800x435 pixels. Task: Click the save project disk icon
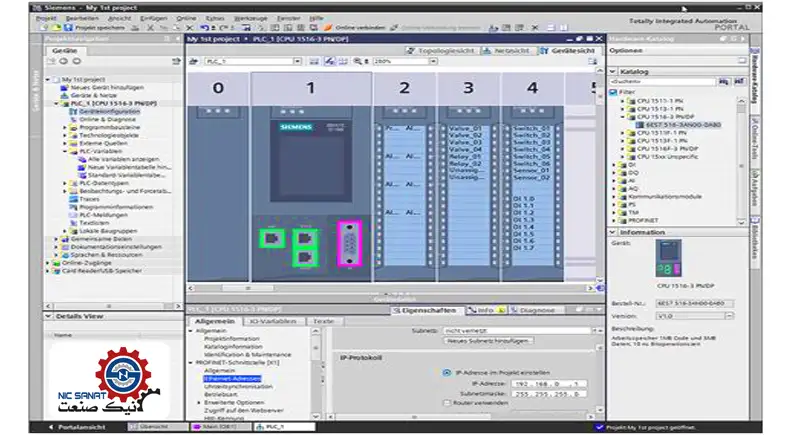tap(68, 28)
